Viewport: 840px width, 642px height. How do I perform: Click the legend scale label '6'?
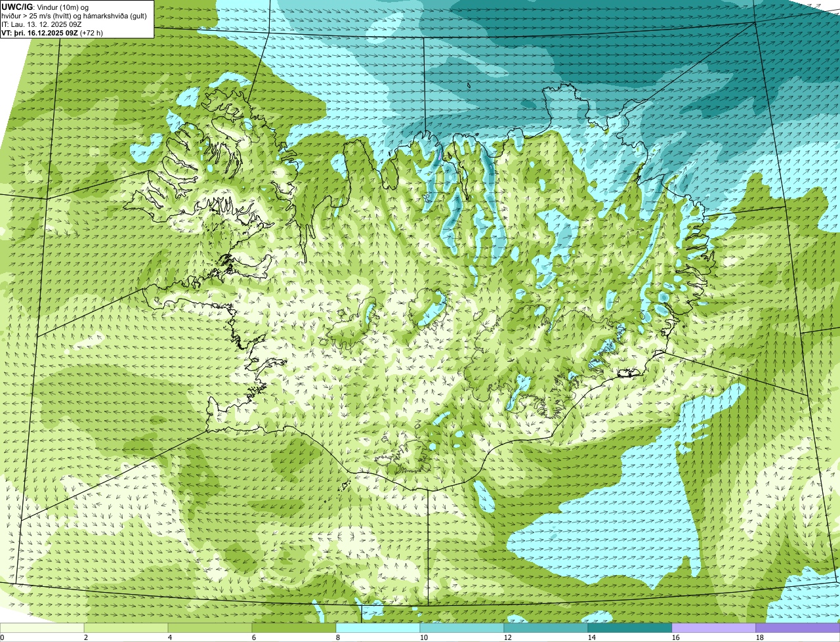click(x=254, y=637)
